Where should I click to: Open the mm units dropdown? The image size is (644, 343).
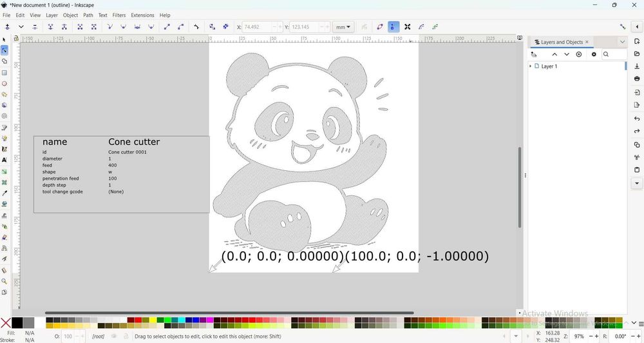[x=343, y=27]
